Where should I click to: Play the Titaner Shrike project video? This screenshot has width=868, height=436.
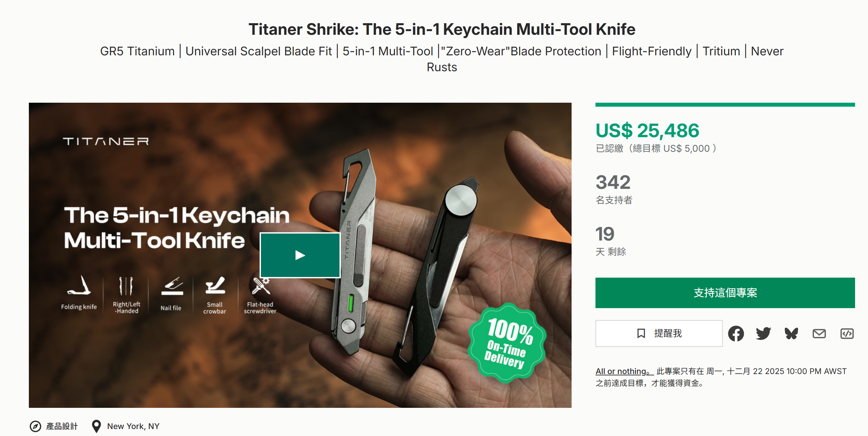300,255
